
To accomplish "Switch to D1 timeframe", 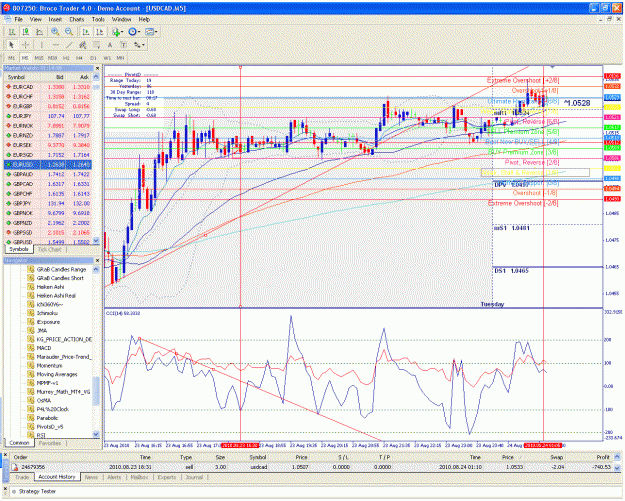I will coord(93,58).
